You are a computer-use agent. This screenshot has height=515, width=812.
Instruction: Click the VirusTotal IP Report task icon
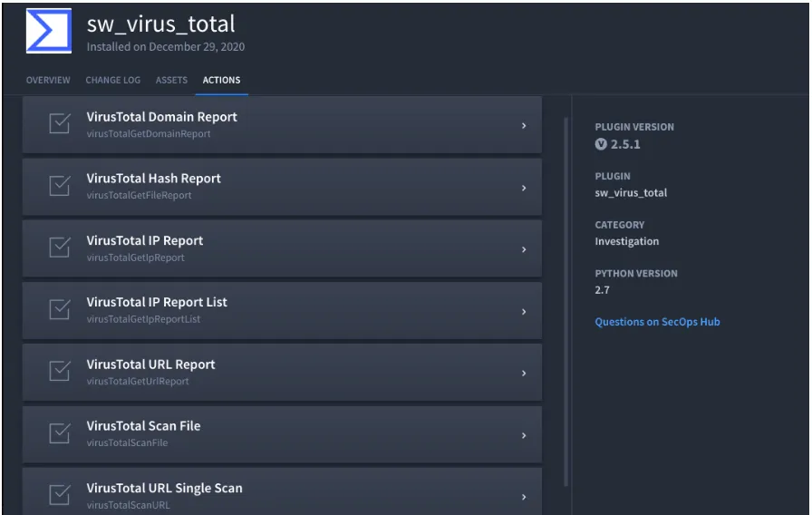[60, 248]
